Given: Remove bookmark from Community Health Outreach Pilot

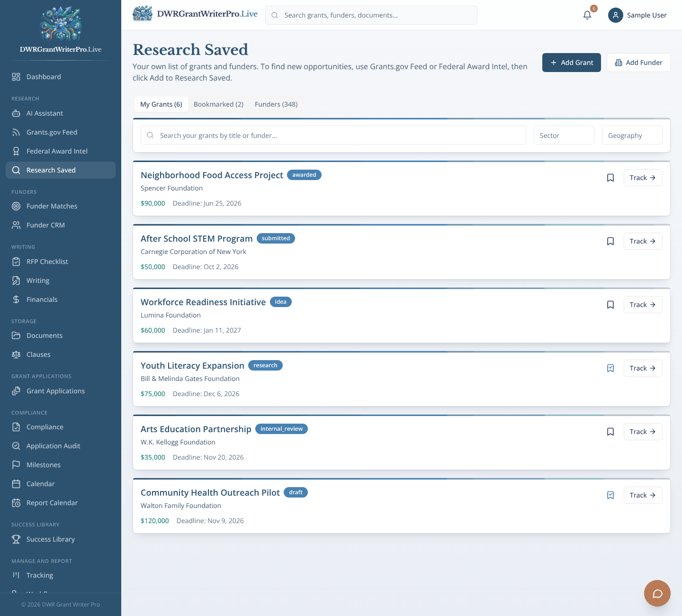Looking at the screenshot, I should coord(610,495).
